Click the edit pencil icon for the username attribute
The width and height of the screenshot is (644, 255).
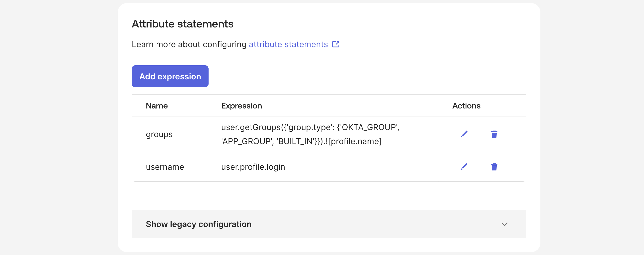464,167
